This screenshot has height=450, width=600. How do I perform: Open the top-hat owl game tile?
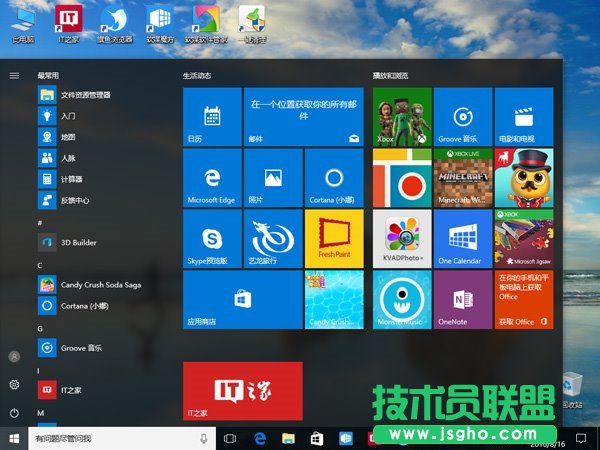[x=524, y=178]
